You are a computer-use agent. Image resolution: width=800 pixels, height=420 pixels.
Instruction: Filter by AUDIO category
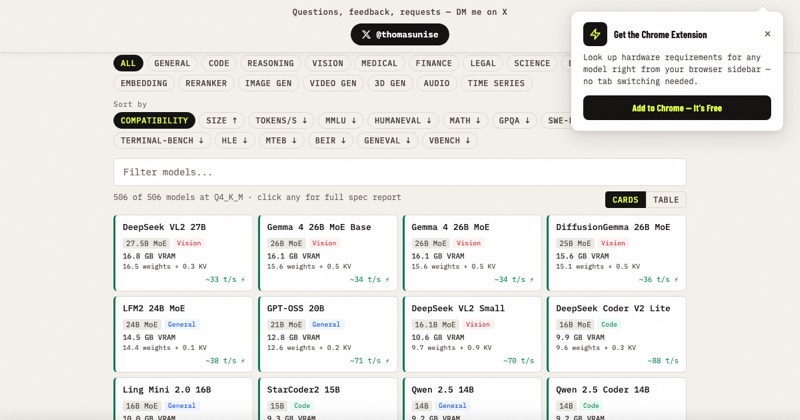click(x=437, y=83)
